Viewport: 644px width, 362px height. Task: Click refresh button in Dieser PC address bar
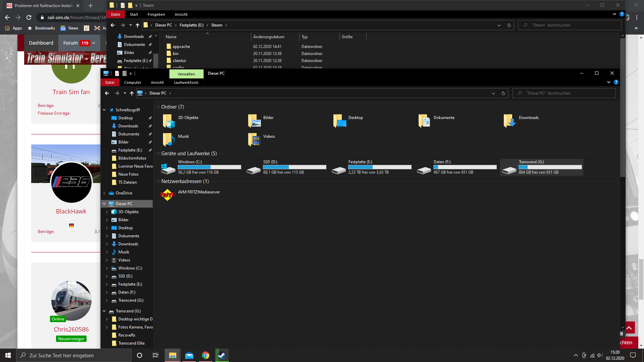click(x=503, y=94)
